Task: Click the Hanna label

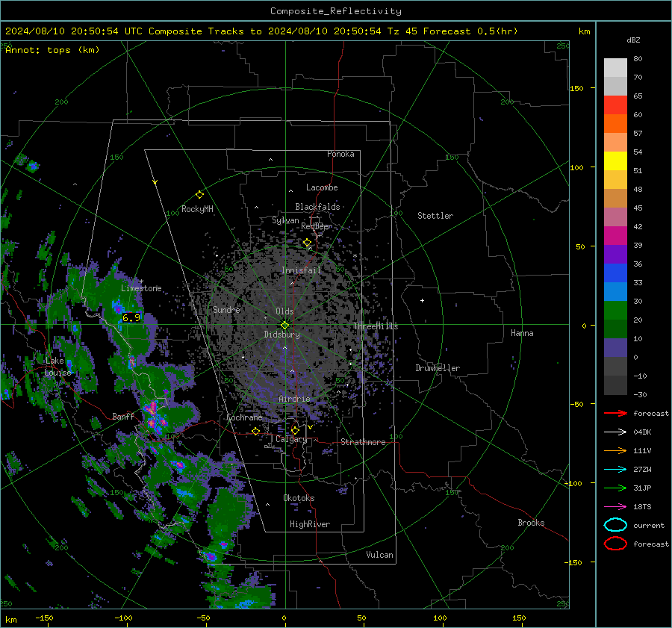Action: point(522,333)
